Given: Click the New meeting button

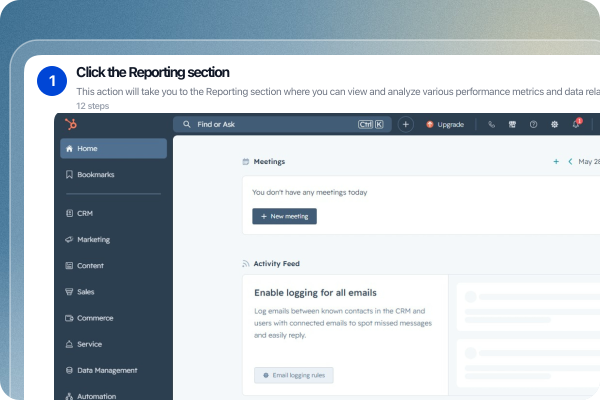Looking at the screenshot, I should tap(284, 216).
